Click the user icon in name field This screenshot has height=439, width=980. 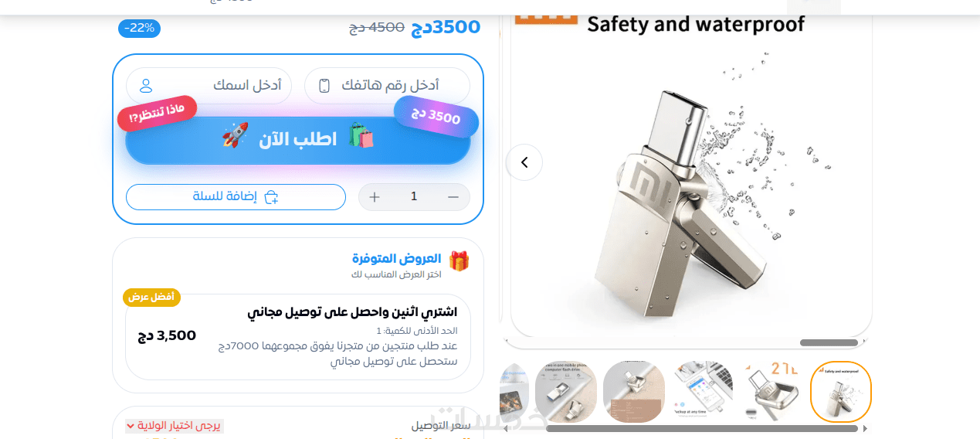[146, 86]
